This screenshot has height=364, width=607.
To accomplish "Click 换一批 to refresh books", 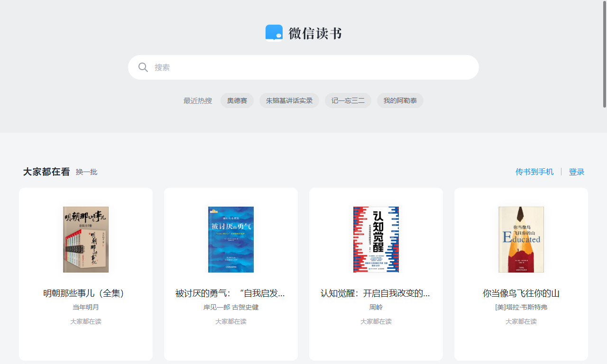I will (x=86, y=172).
